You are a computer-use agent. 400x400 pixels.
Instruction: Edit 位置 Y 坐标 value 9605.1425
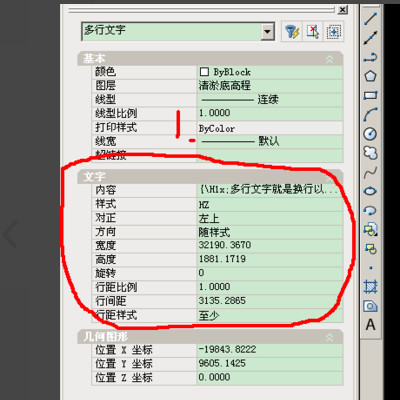pyautogui.click(x=270, y=364)
